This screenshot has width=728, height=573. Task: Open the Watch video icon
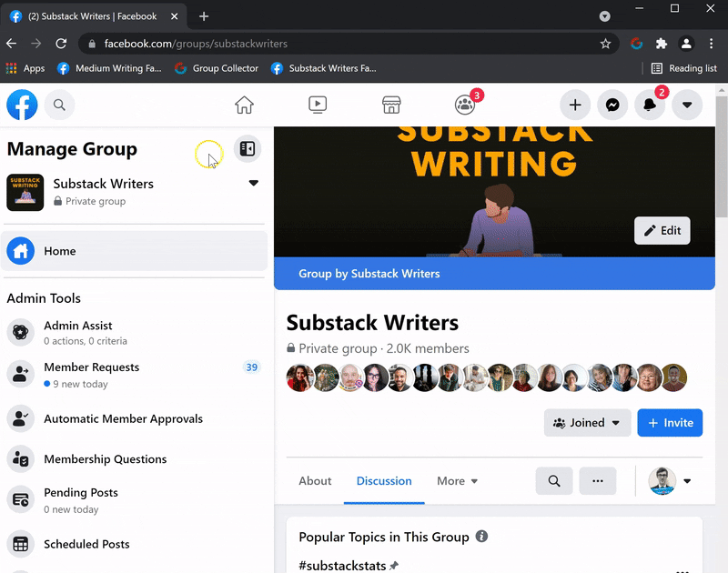[318, 105]
